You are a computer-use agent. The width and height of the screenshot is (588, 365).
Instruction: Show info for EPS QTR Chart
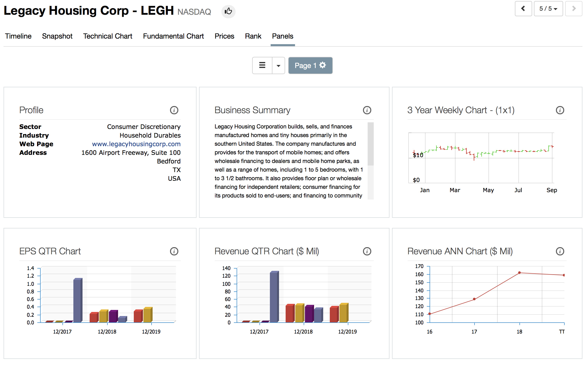[174, 251]
